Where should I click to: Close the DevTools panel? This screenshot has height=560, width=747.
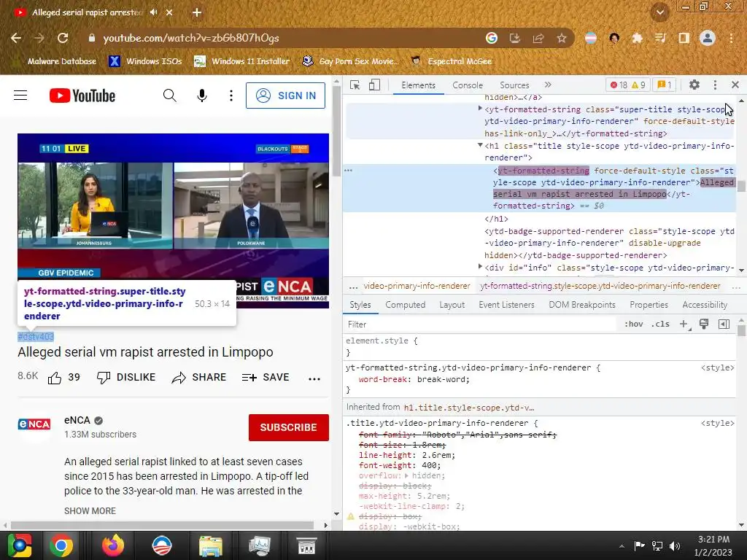pyautogui.click(x=735, y=85)
